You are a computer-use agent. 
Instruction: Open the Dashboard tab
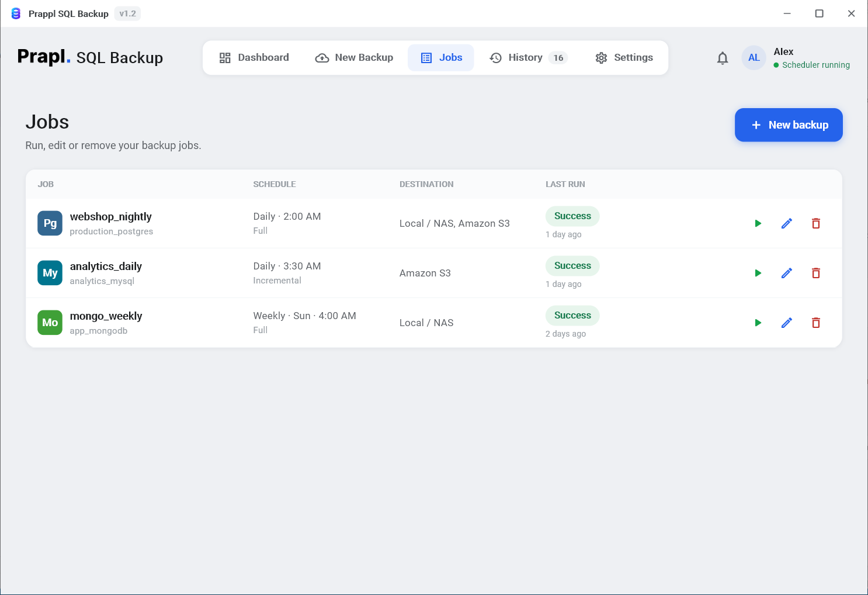[254, 57]
